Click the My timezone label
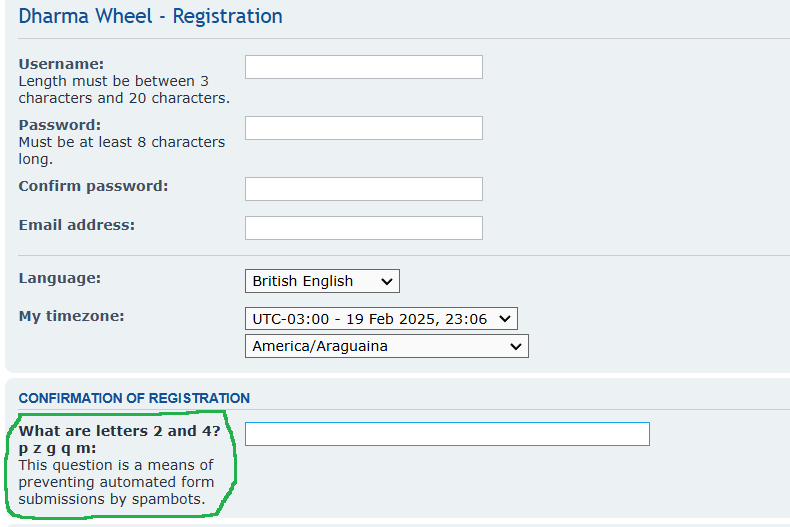 [x=72, y=316]
